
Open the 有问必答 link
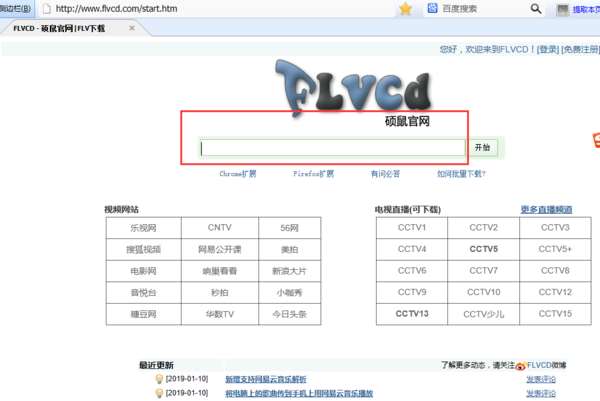point(385,174)
